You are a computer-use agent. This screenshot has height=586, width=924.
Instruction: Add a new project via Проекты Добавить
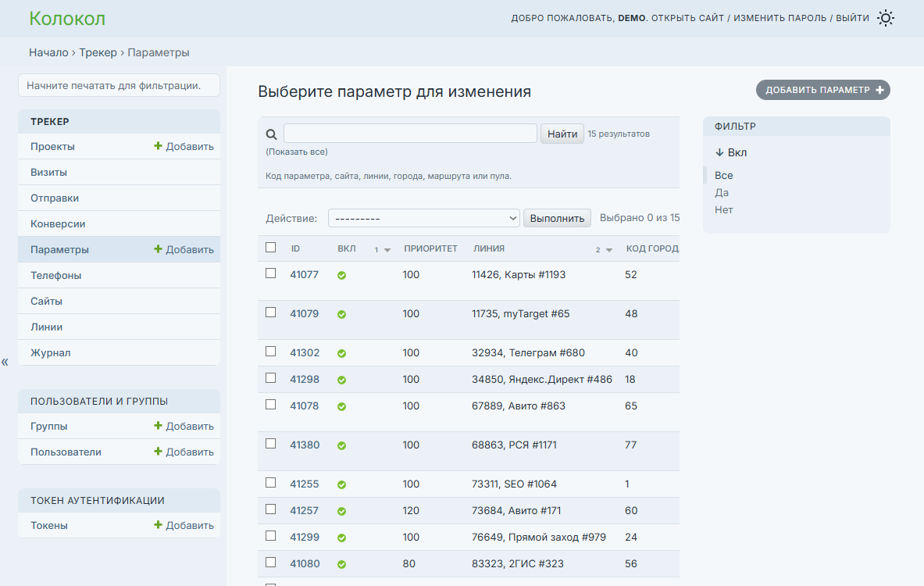[x=184, y=146]
